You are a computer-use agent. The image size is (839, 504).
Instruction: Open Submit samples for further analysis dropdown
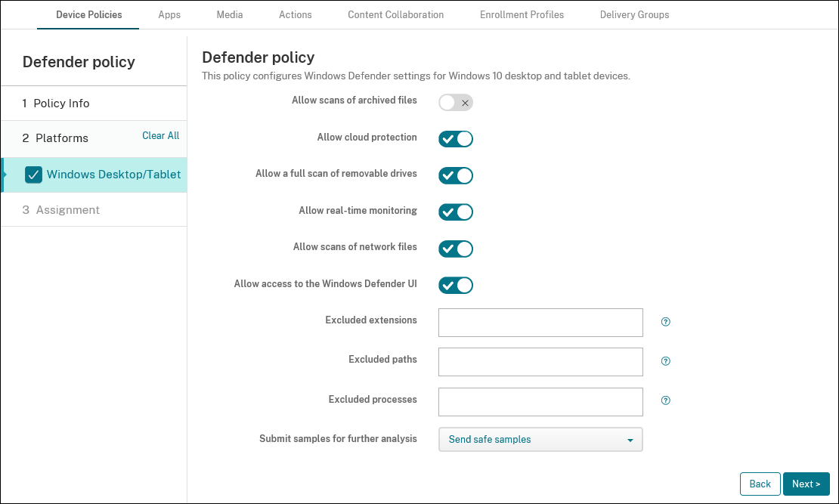pyautogui.click(x=540, y=440)
